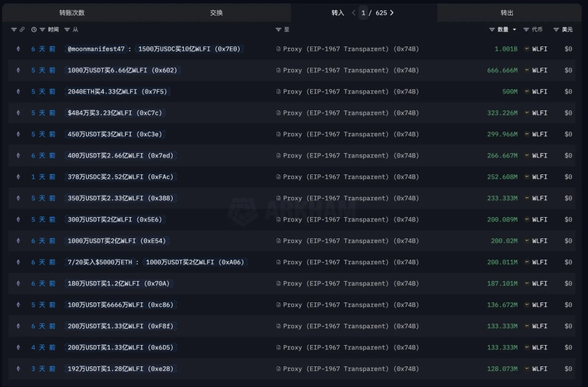This screenshot has width=588, height=387.
Task: Click the page number field showing 1
Action: (364, 13)
